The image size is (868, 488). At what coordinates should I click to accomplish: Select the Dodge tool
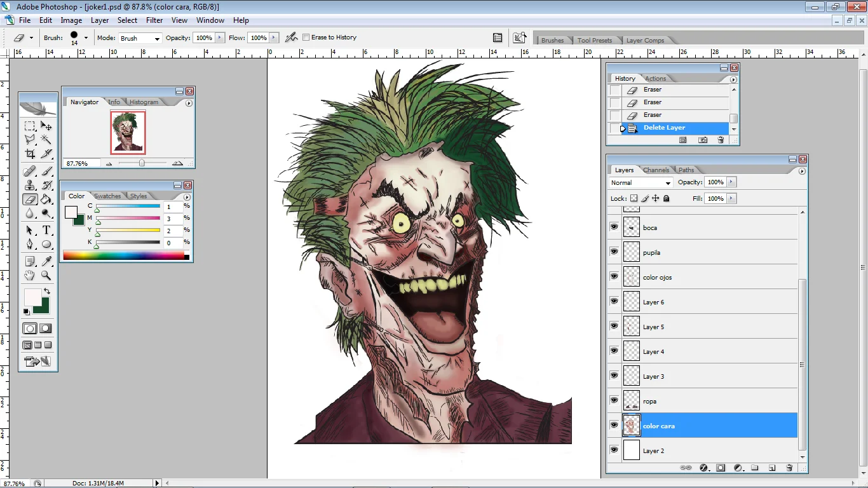46,213
